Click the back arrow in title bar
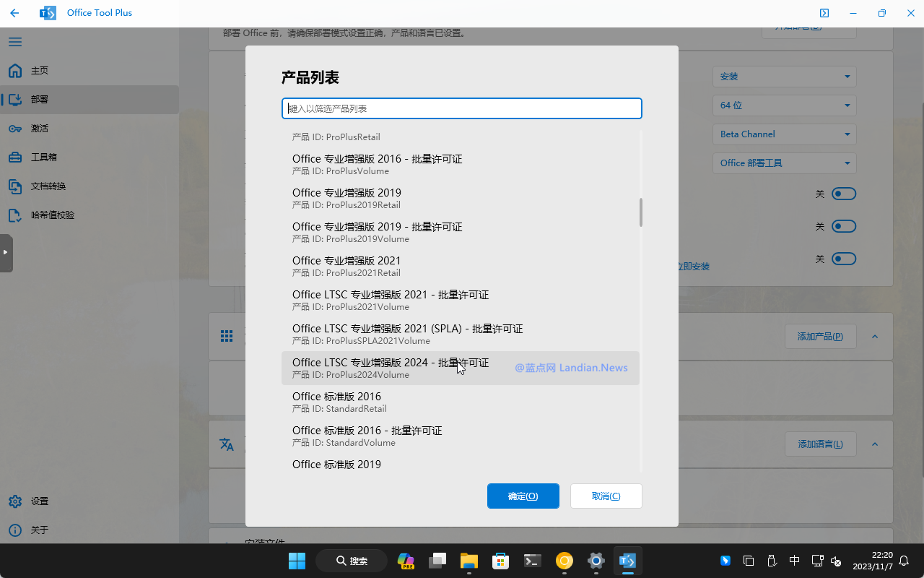 [x=14, y=13]
